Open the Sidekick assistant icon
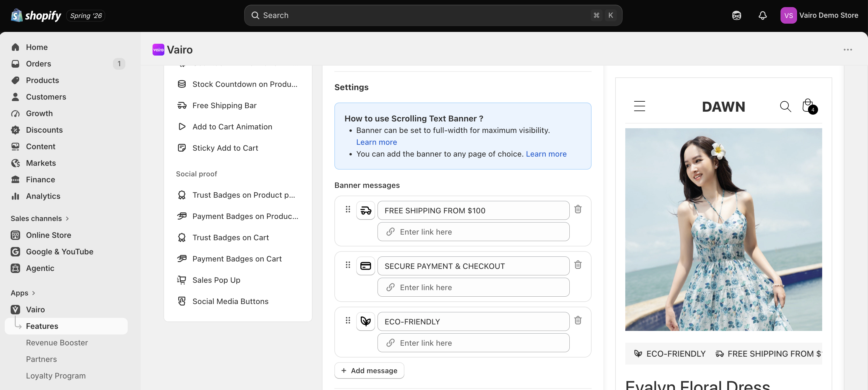This screenshot has height=390, width=868. pyautogui.click(x=736, y=15)
